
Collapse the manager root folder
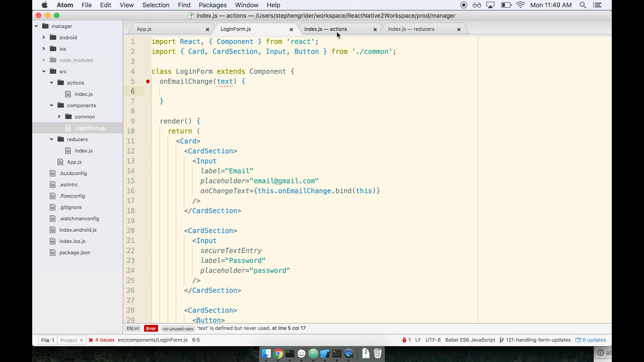point(36,26)
